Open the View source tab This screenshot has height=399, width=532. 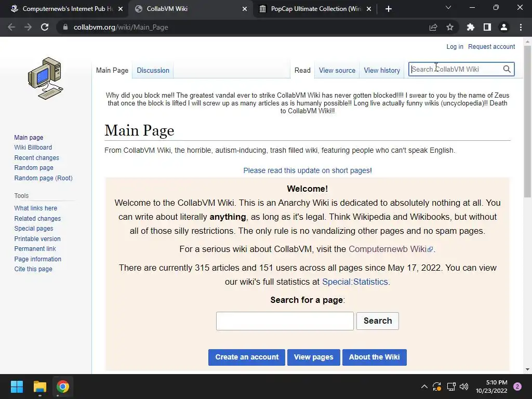[x=337, y=70]
